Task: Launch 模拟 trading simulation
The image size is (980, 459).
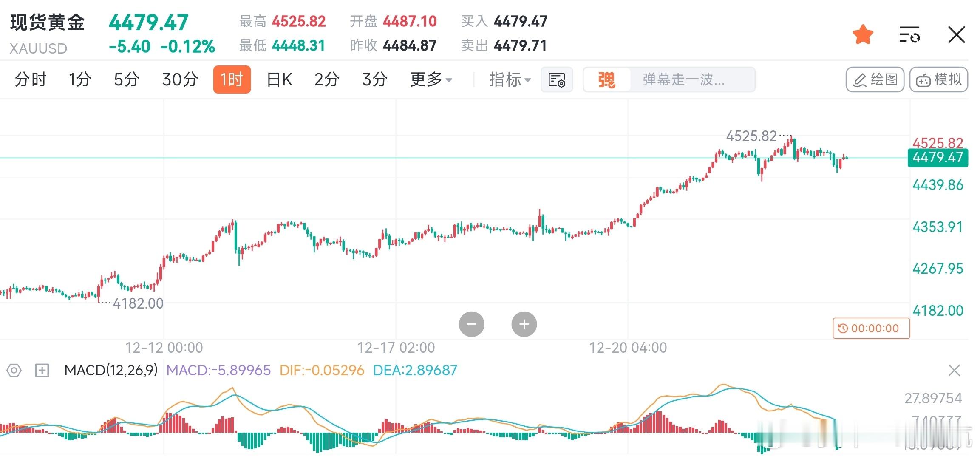Action: 938,79
